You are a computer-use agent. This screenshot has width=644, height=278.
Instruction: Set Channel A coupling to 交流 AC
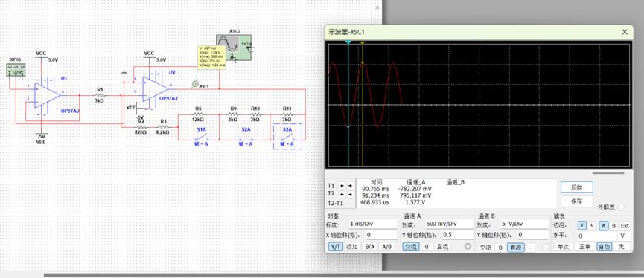click(411, 247)
